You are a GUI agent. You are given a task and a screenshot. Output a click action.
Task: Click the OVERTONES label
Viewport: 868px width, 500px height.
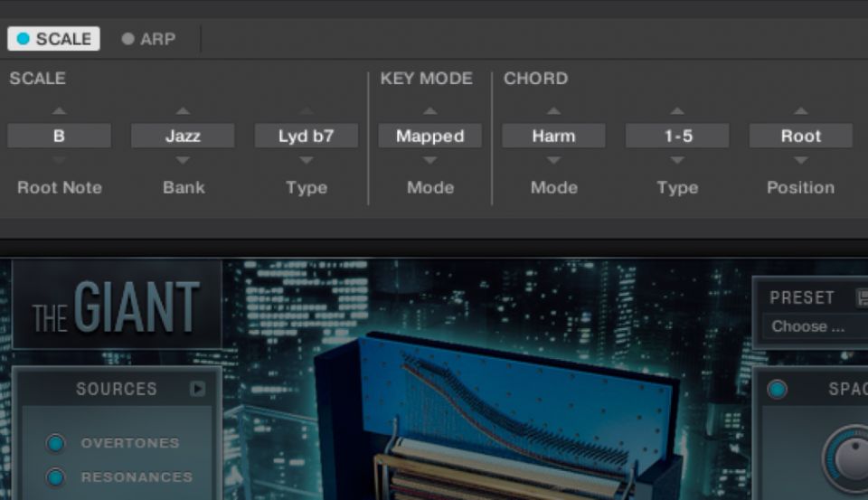coord(130,443)
